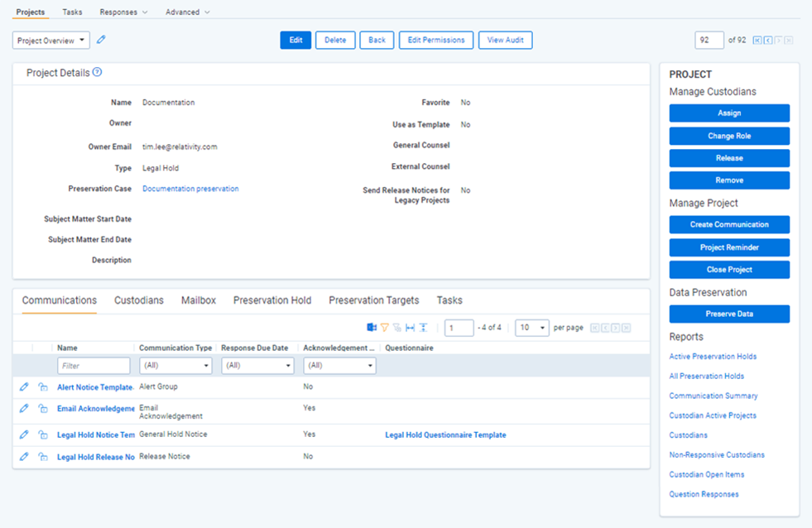Click the Close Project button
The height and width of the screenshot is (528, 812).
[x=729, y=270]
